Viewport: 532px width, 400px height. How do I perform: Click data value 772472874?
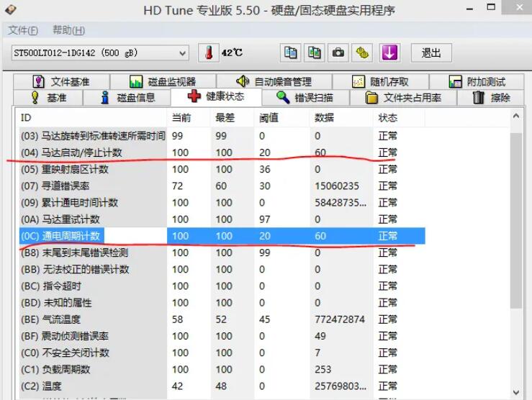click(x=340, y=319)
